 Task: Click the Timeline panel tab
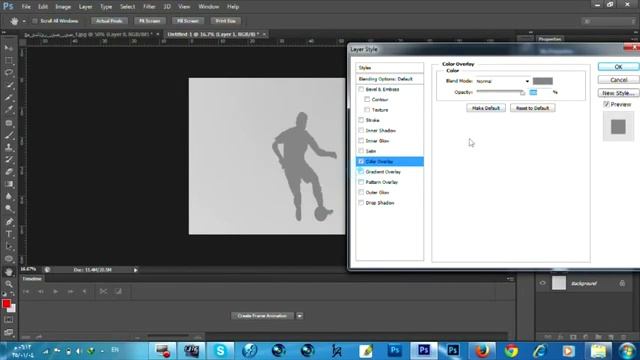32,279
